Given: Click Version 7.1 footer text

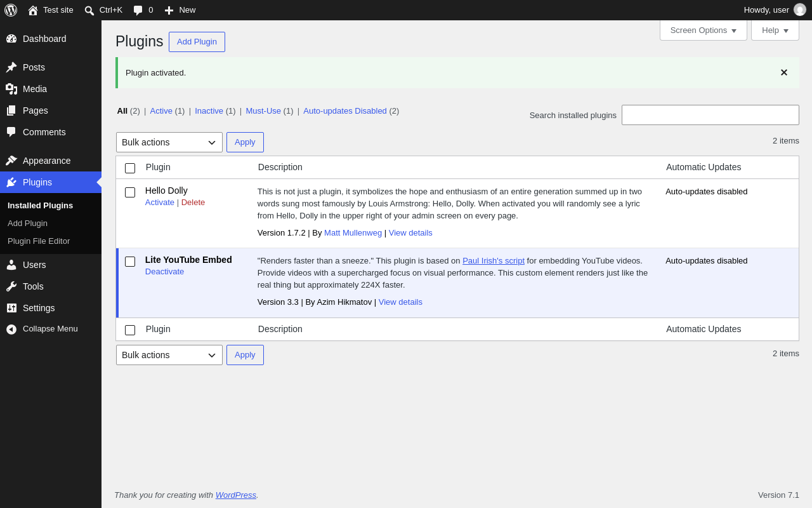Looking at the screenshot, I should point(778,495).
